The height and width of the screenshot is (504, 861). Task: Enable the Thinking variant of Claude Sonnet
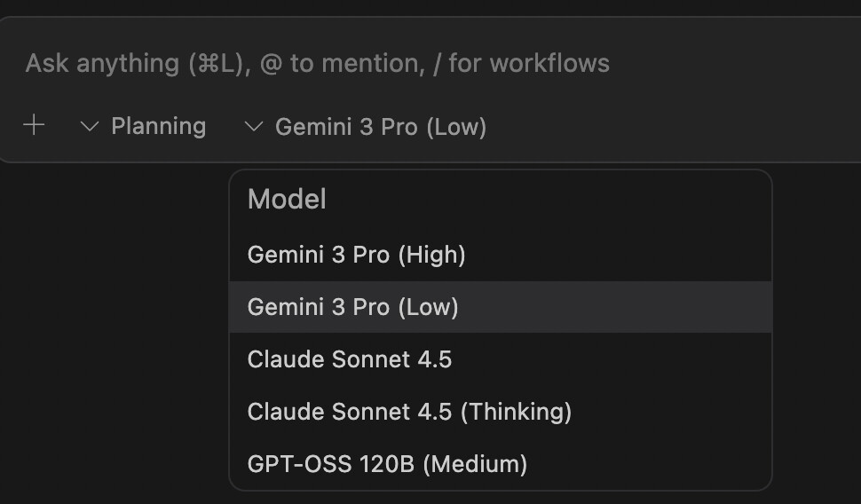(x=501, y=412)
